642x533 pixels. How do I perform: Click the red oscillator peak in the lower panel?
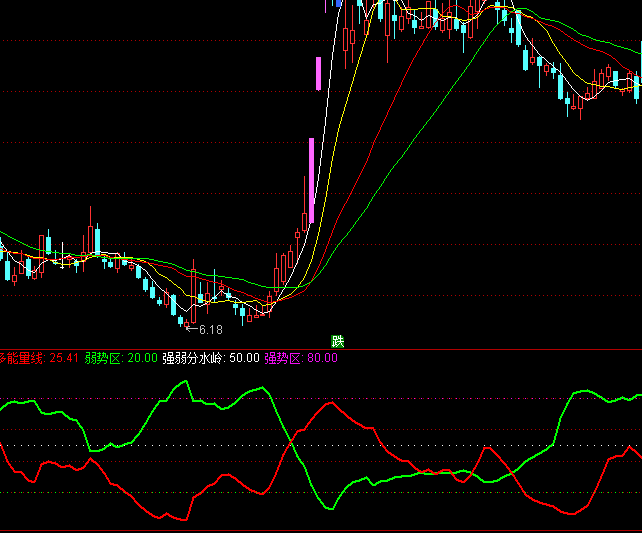coord(328,403)
